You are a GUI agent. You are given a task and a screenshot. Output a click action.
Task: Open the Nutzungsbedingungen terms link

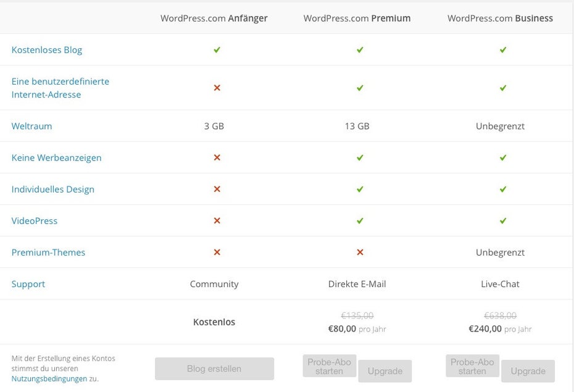(49, 378)
